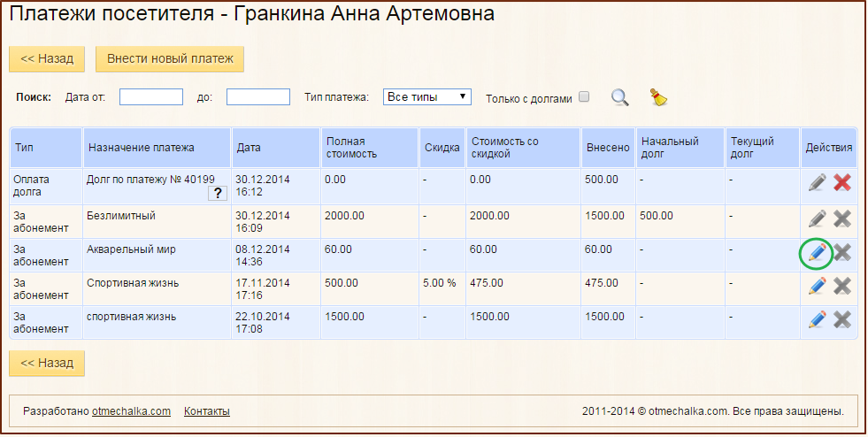The height and width of the screenshot is (437, 868).
Task: Click 'Полная стоимость' column header
Action: click(370, 148)
